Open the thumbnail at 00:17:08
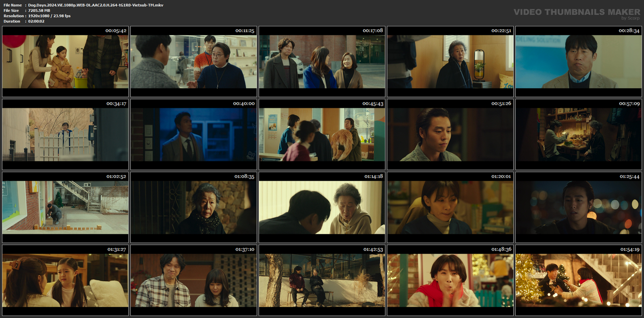The height and width of the screenshot is (318, 644). (322, 61)
